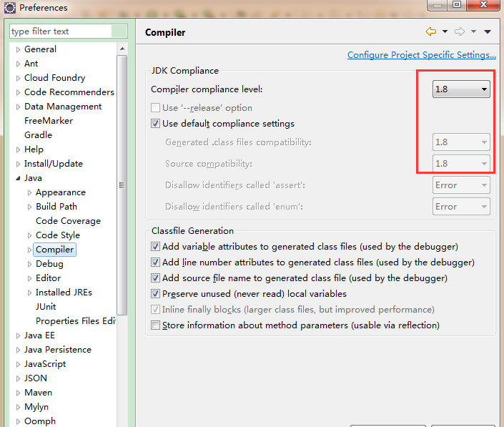Expand the Compiler tree node

(x=29, y=250)
